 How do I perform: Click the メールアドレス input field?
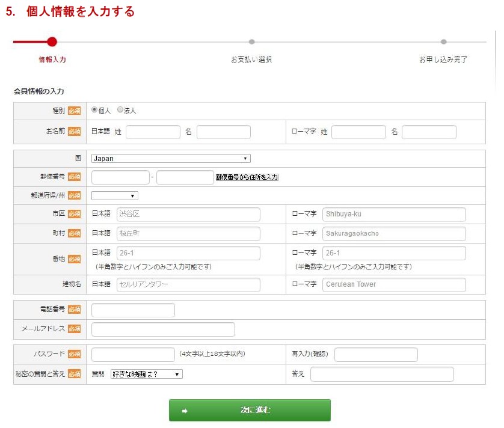[163, 329]
